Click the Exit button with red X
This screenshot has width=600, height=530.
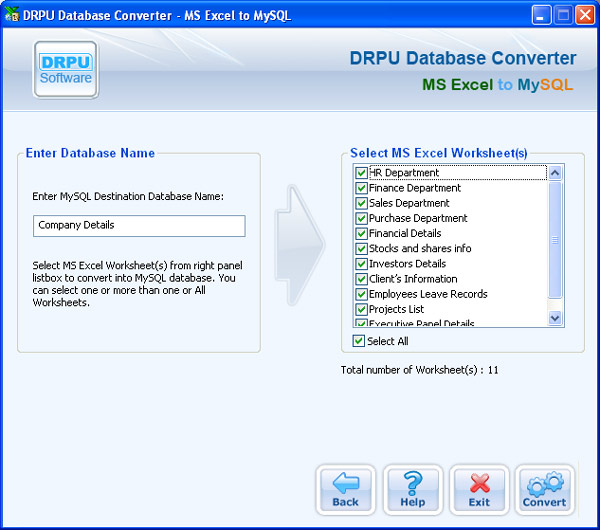click(x=479, y=490)
